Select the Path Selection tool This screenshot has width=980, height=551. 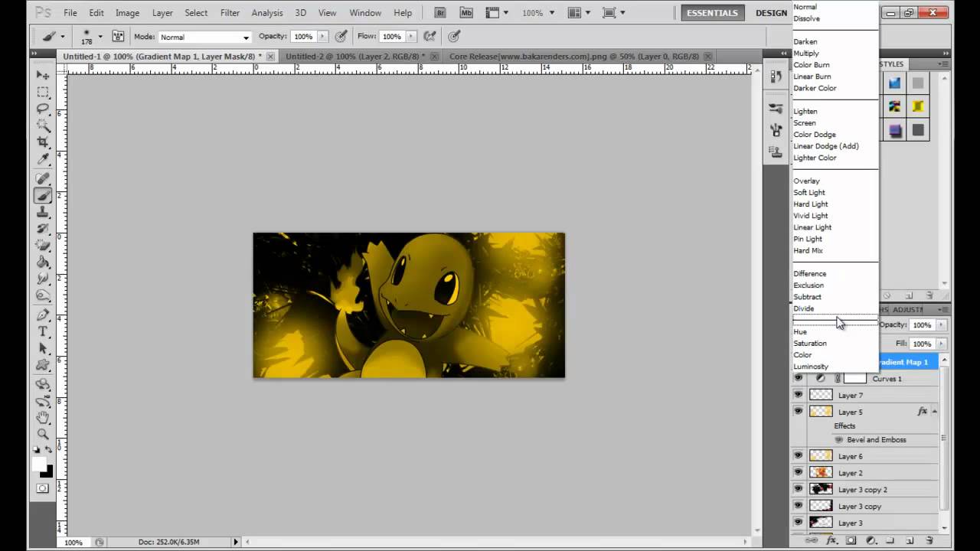click(x=43, y=348)
